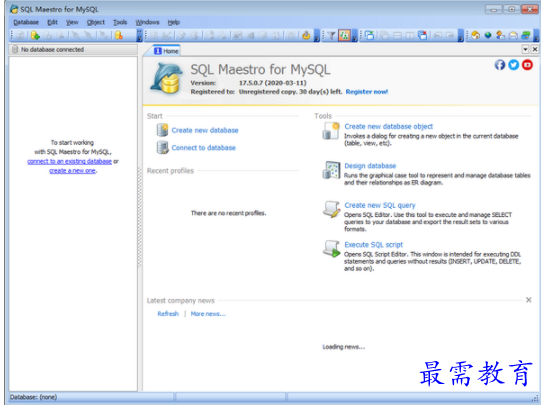Screen dimensions: 541x405
Task: Click create a new one link
Action: 72,171
